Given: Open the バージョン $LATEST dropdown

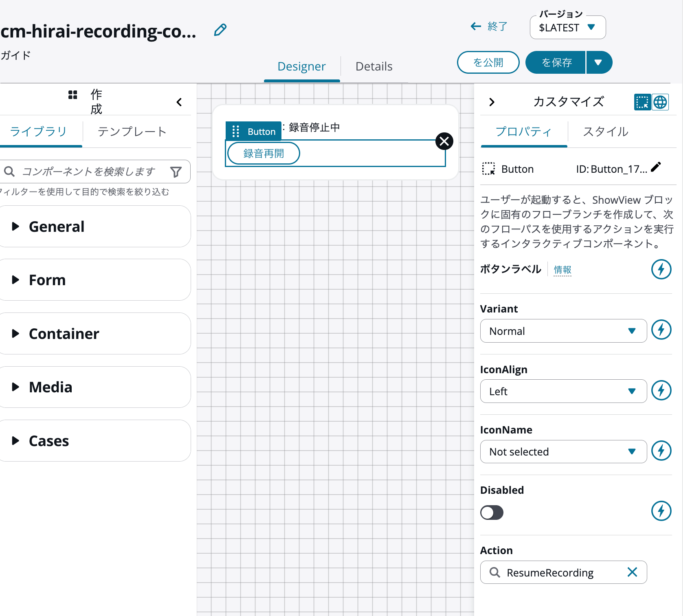Looking at the screenshot, I should [568, 27].
